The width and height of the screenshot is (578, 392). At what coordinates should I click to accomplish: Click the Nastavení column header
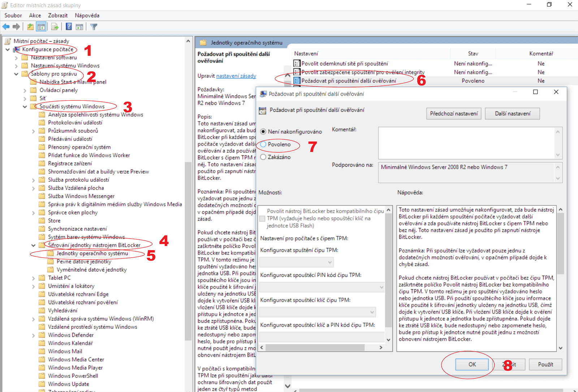(371, 53)
